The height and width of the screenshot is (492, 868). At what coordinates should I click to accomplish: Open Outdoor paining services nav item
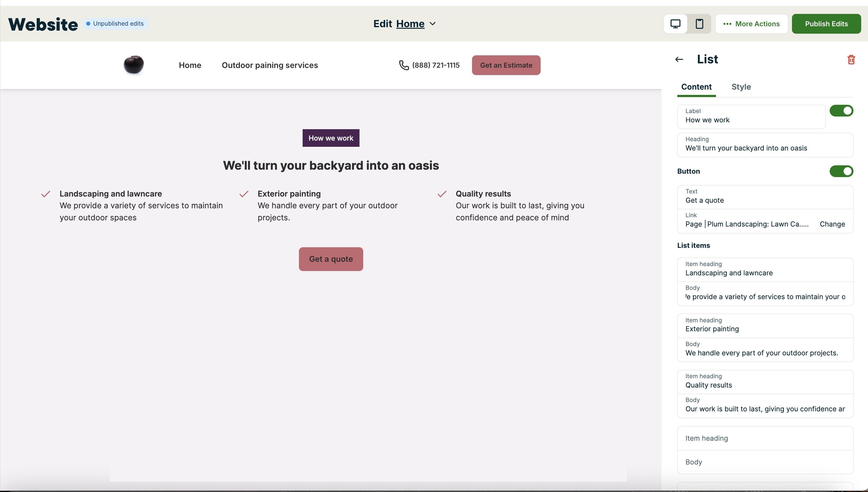coord(270,65)
